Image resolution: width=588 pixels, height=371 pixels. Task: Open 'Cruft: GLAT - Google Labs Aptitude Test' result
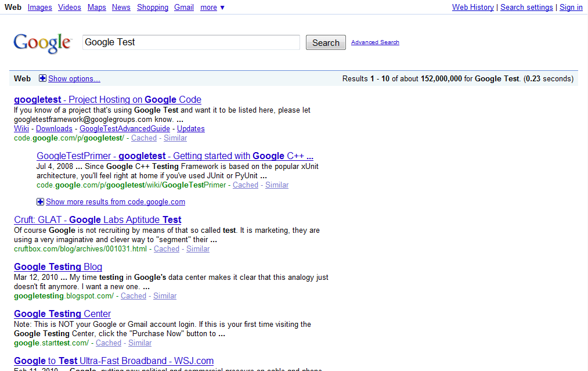98,219
